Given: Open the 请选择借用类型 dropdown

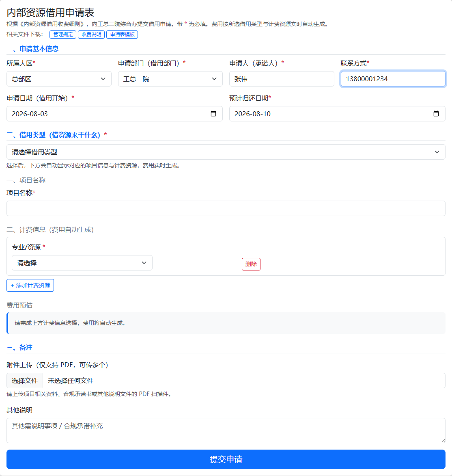Looking at the screenshot, I should click(x=226, y=152).
